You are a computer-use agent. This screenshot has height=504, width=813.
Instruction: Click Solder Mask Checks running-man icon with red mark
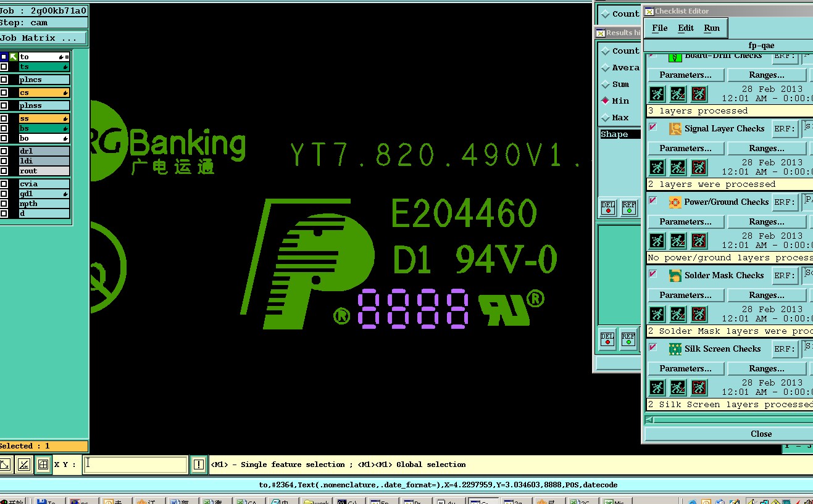[x=678, y=314]
